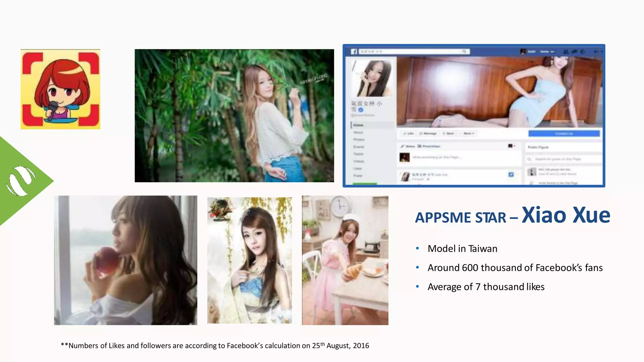
Task: Click the Message button under cover photo
Action: (x=428, y=134)
